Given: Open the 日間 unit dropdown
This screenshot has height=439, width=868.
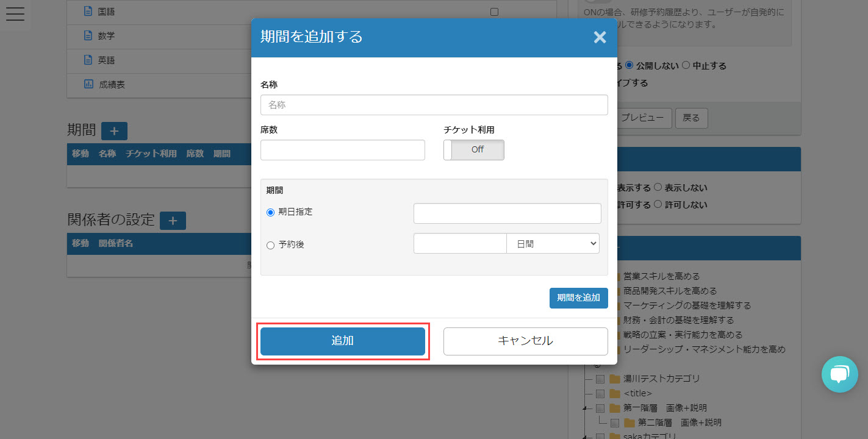Looking at the screenshot, I should click(553, 243).
